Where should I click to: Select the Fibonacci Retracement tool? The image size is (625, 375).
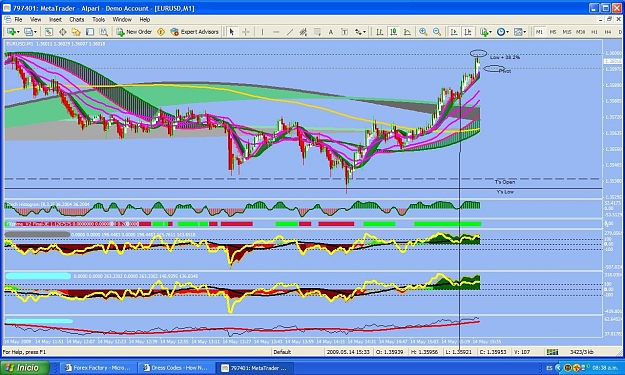point(317,32)
